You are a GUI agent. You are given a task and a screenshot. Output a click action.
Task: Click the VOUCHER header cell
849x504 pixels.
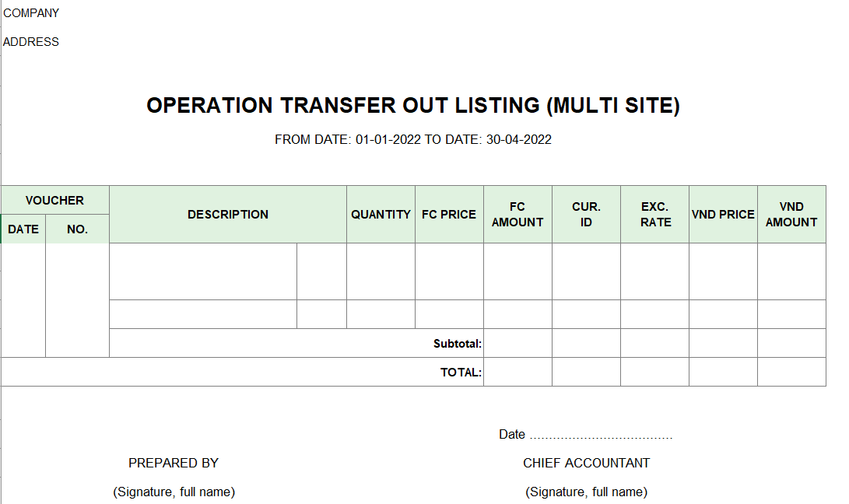coord(54,201)
